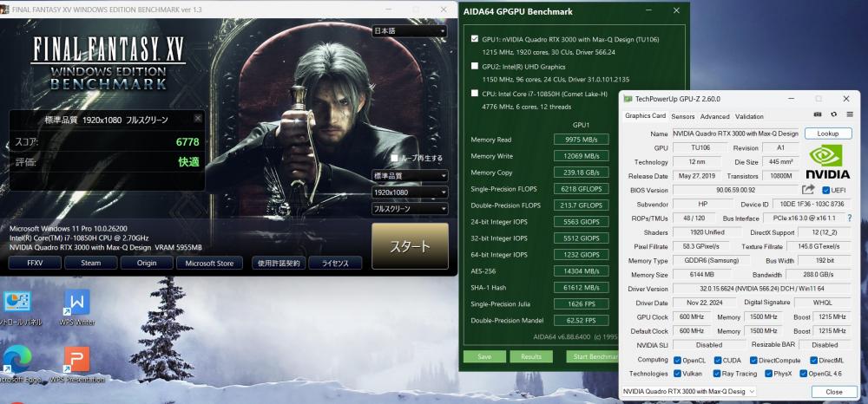Screen dimensions: 868x404
Task: Switch to the Graphics Card tab
Action: [x=645, y=116]
